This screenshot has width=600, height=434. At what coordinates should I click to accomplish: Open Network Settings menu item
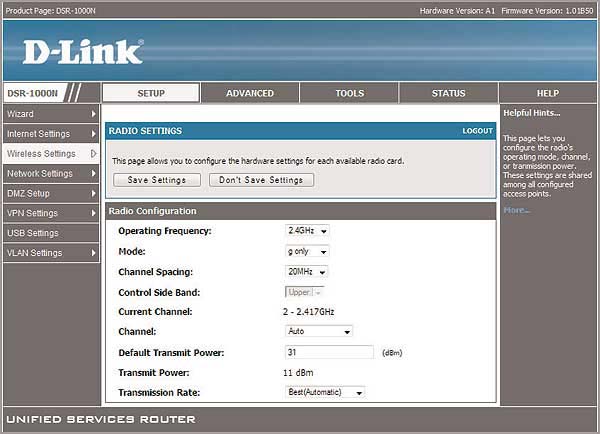(x=51, y=173)
